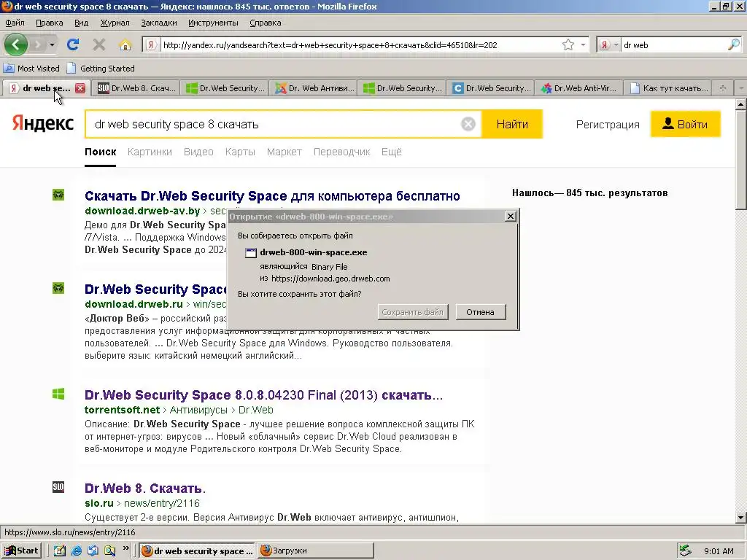The image size is (747, 560).
Task: Open the Windows Start menu
Action: tap(21, 551)
